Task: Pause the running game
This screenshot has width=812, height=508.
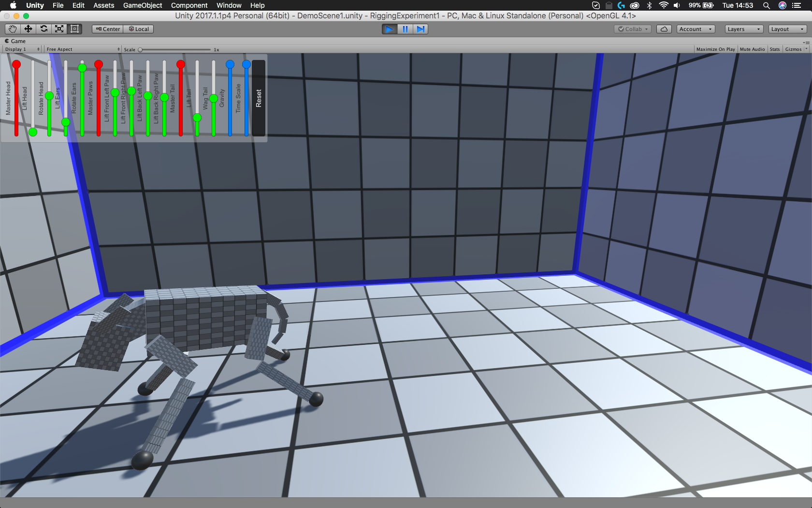Action: 405,29
